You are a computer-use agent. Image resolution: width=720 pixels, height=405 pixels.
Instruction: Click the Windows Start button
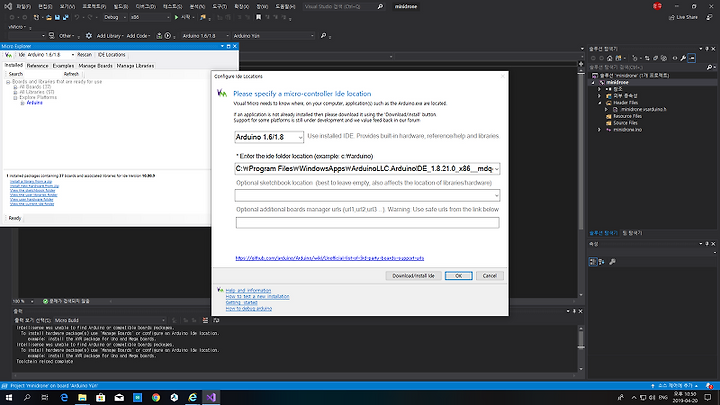[9, 397]
